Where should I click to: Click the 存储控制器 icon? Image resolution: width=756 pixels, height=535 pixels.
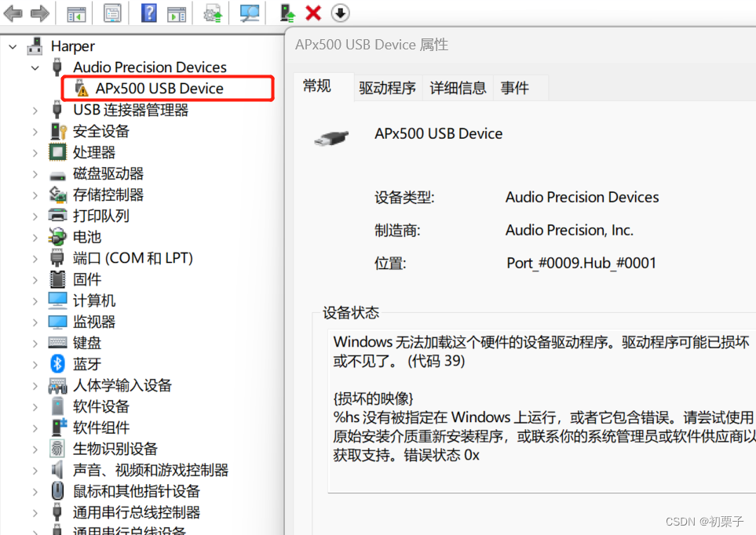(x=58, y=195)
